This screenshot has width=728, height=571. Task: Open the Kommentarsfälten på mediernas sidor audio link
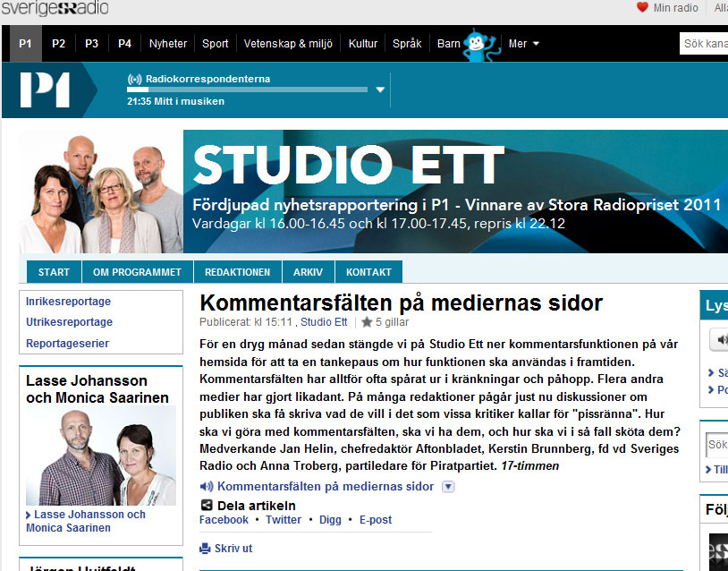click(326, 487)
